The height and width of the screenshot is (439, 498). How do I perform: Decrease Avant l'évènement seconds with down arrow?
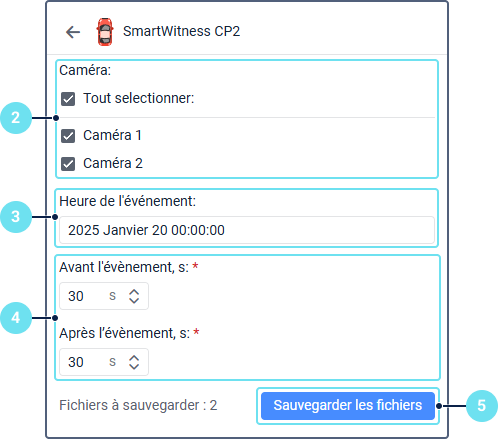(134, 300)
